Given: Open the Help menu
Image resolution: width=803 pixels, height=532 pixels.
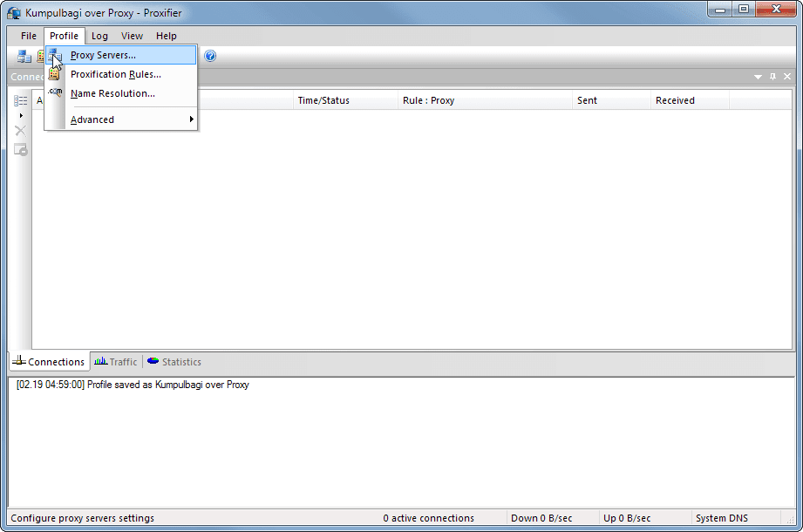Looking at the screenshot, I should (x=166, y=36).
